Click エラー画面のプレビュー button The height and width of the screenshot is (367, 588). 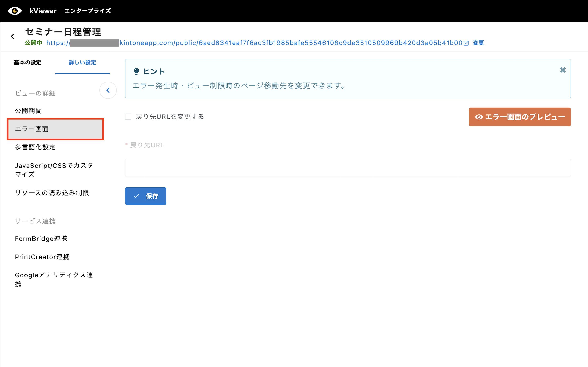520,117
